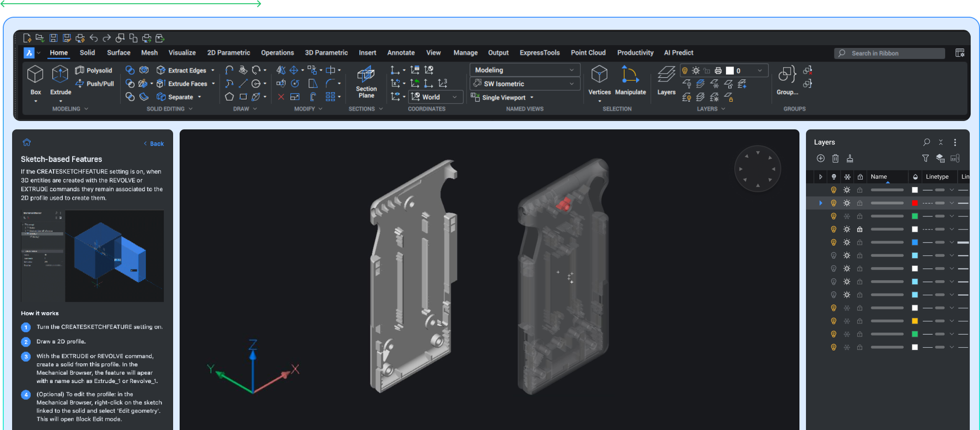
Task: Turn off the red layer's light bulb
Action: (x=833, y=203)
